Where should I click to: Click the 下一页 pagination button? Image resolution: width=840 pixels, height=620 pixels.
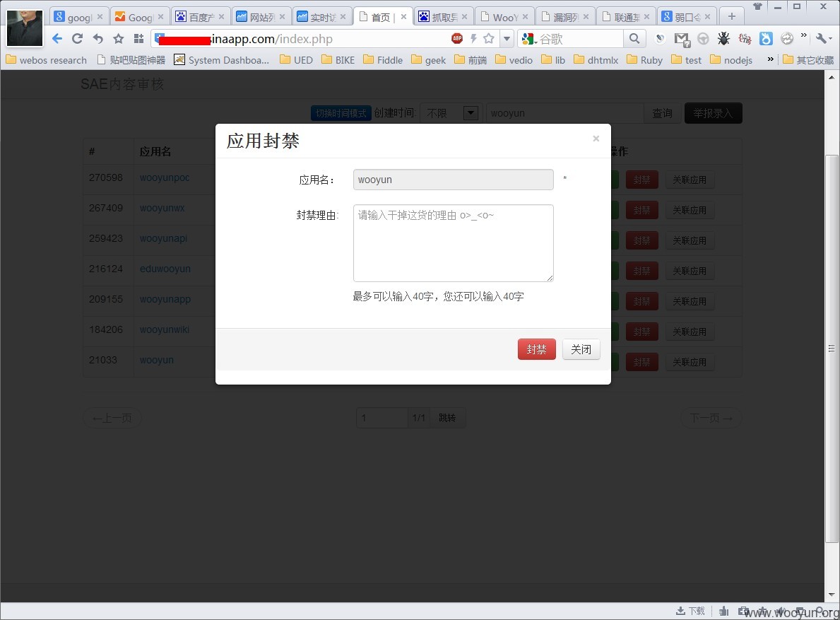pyautogui.click(x=711, y=418)
